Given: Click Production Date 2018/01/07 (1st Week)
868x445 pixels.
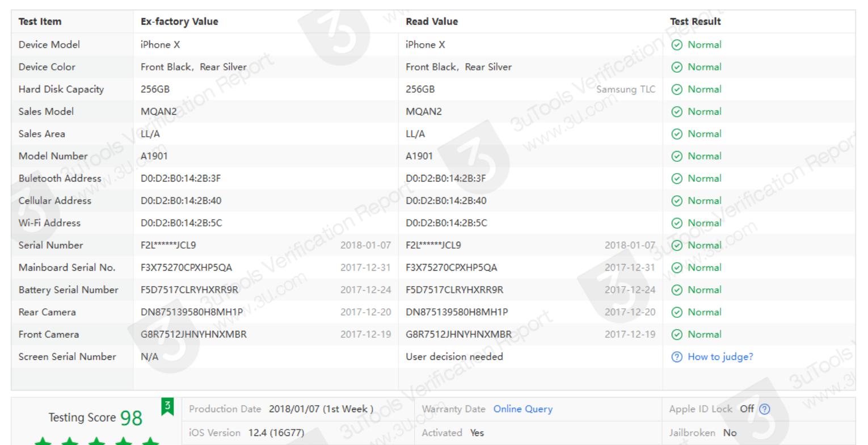Looking at the screenshot, I should click(321, 409).
